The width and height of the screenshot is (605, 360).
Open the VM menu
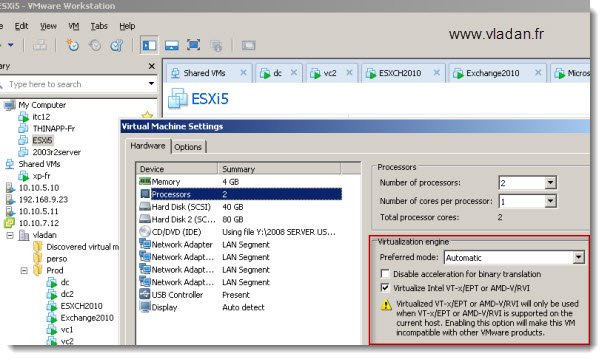73,26
